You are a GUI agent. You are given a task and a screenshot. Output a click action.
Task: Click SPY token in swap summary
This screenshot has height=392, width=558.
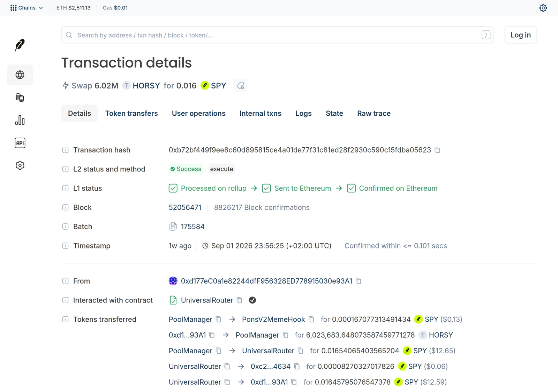pos(218,85)
